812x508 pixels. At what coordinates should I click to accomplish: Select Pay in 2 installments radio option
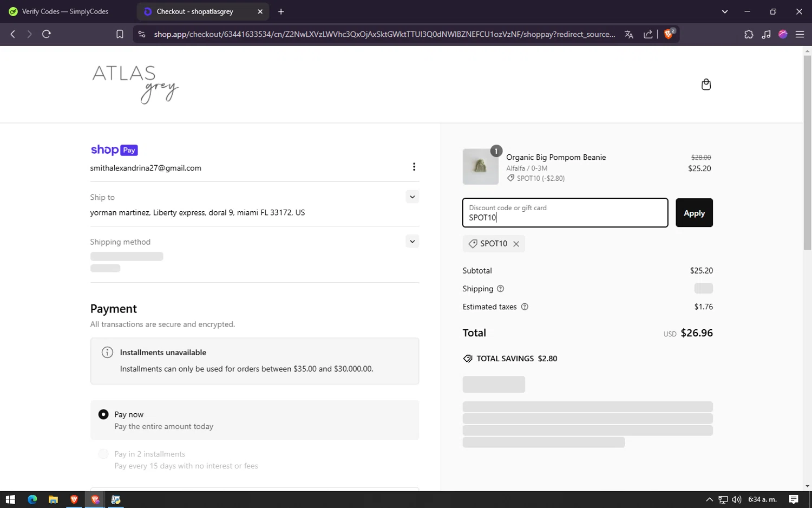pos(103,454)
